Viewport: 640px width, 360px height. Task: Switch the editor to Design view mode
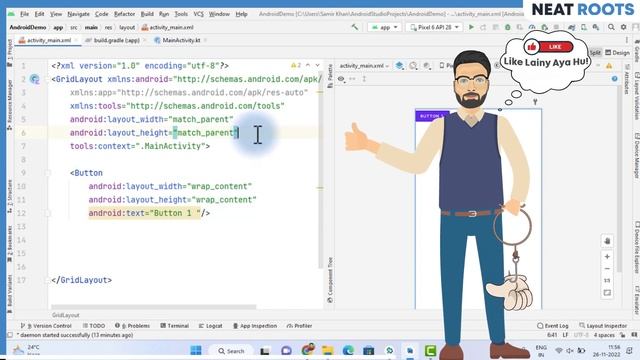[617, 53]
